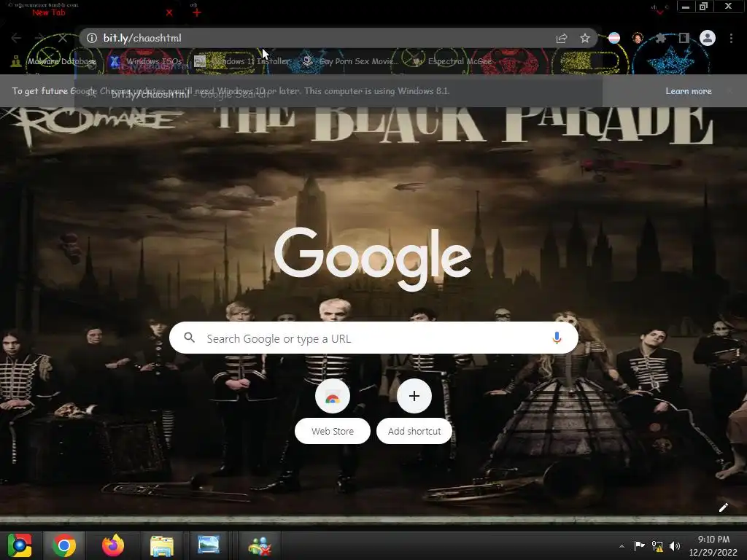Show hidden system tray icons
Image resolution: width=747 pixels, height=560 pixels.
tap(622, 546)
